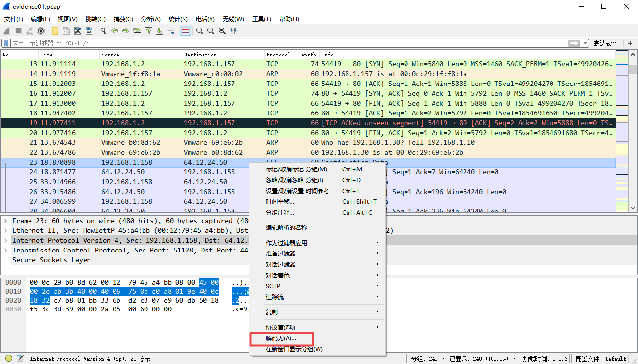This screenshot has height=364, width=638.
Task: Click the go to last packet icon
Action: pos(160,30)
